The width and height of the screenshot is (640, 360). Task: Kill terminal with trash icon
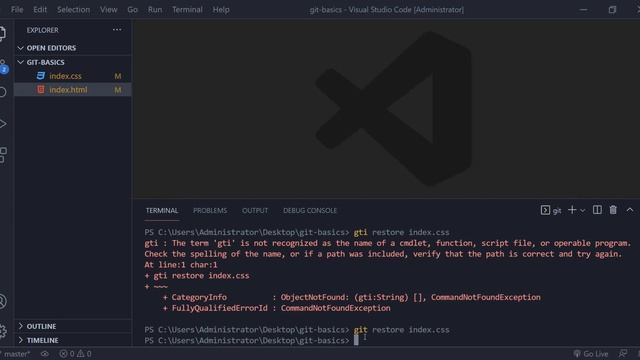(613, 210)
